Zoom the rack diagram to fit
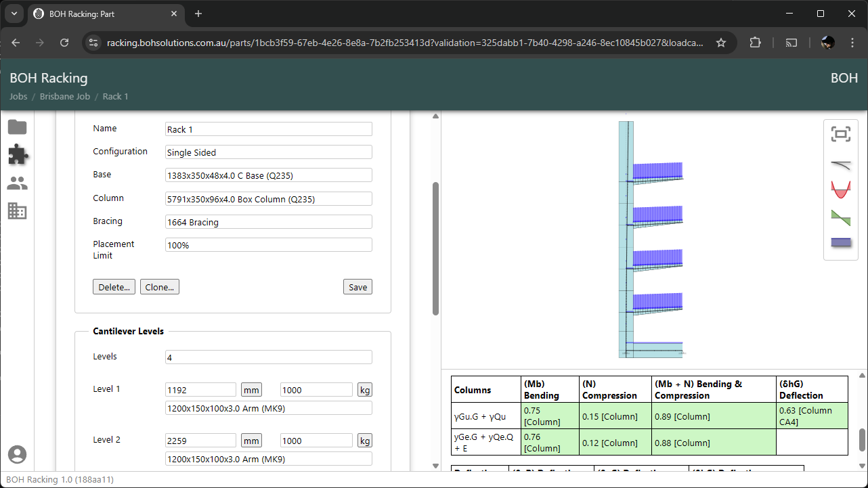This screenshot has height=488, width=868. tap(841, 134)
